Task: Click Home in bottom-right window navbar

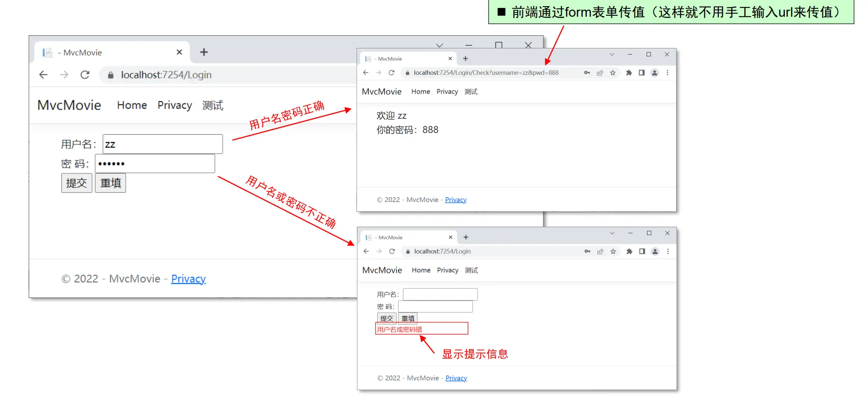Action: click(421, 270)
